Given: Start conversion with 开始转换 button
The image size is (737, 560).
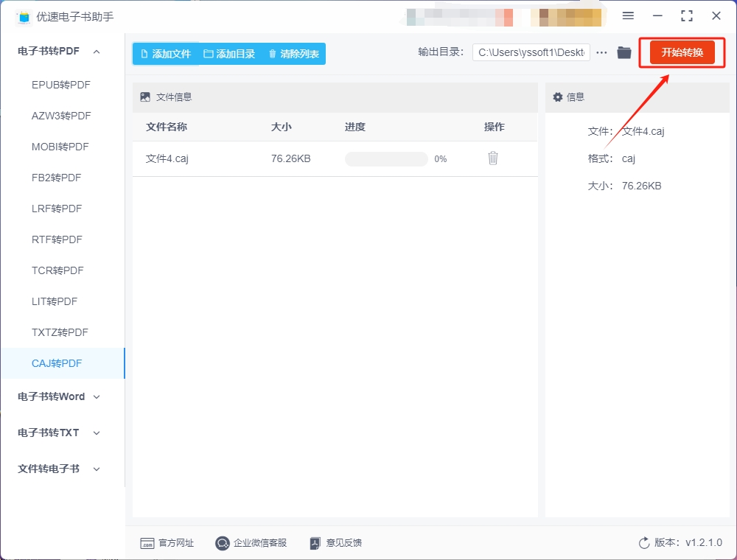Looking at the screenshot, I should (x=682, y=52).
